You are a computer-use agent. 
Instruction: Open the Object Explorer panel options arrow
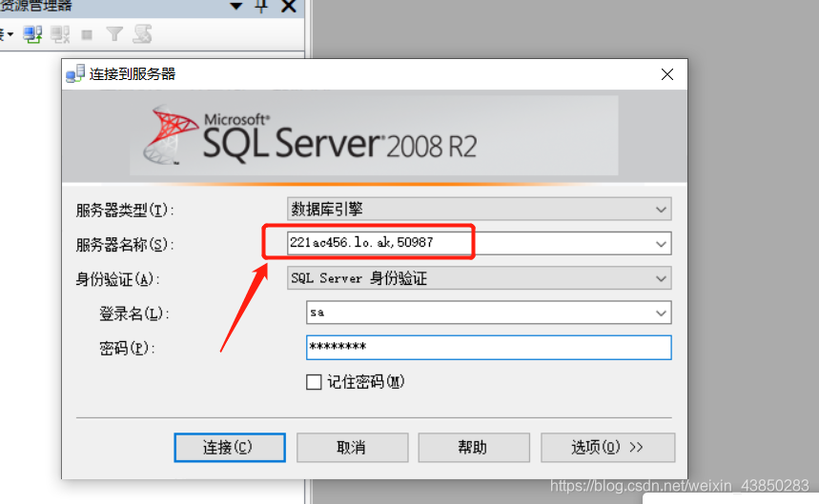tap(236, 6)
